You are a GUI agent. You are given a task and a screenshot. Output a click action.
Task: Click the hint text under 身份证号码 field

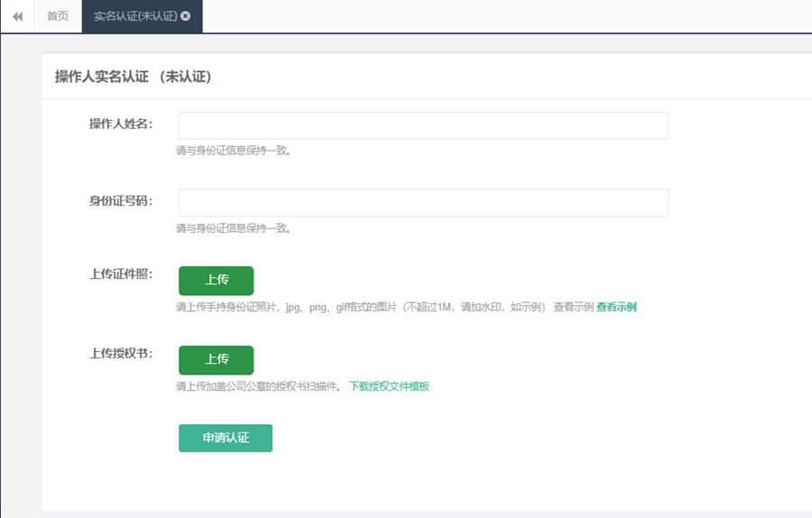pos(234,228)
